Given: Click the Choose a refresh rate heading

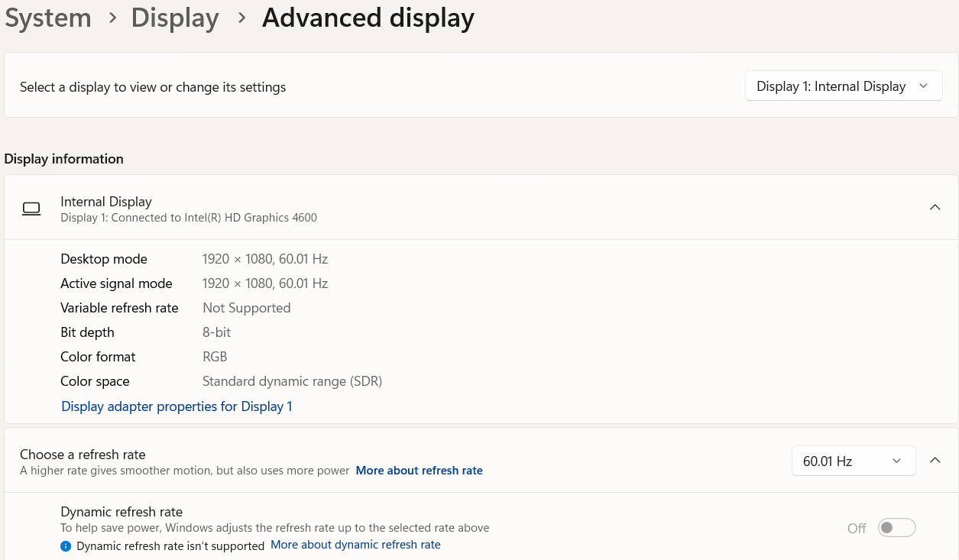Looking at the screenshot, I should 83,455.
